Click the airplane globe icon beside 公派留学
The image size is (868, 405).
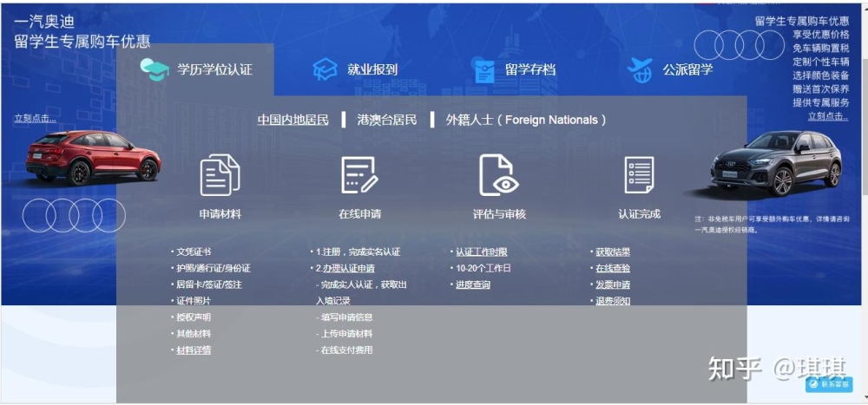(x=640, y=70)
